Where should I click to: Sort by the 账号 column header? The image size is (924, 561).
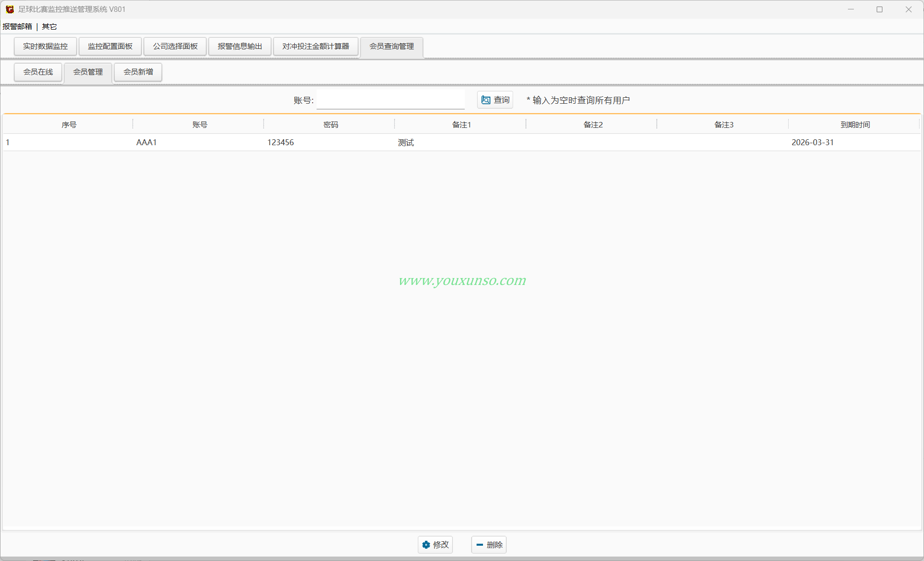200,125
